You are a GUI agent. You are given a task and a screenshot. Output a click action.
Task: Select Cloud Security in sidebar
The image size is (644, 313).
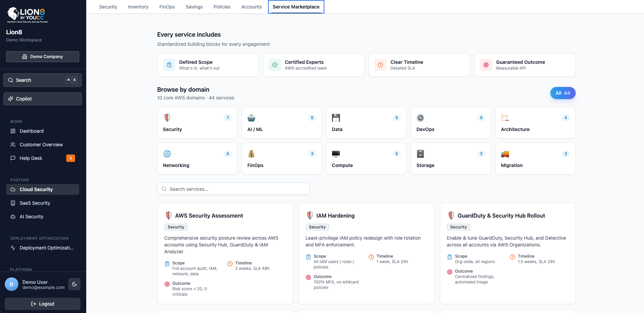(42, 189)
